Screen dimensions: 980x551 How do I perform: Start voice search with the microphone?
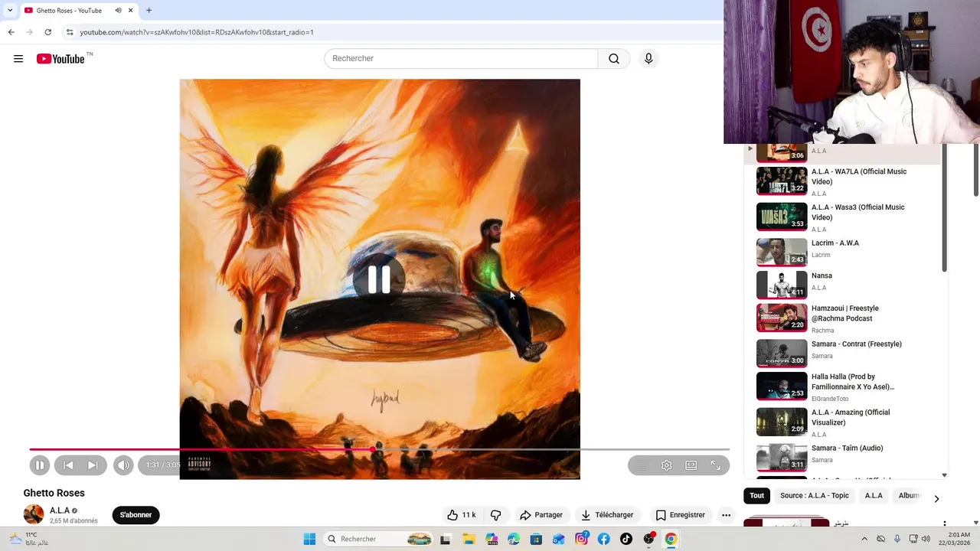[x=648, y=59]
